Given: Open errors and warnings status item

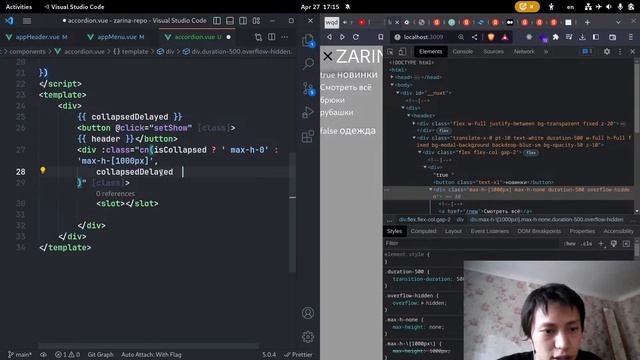Looking at the screenshot, I should (67, 355).
